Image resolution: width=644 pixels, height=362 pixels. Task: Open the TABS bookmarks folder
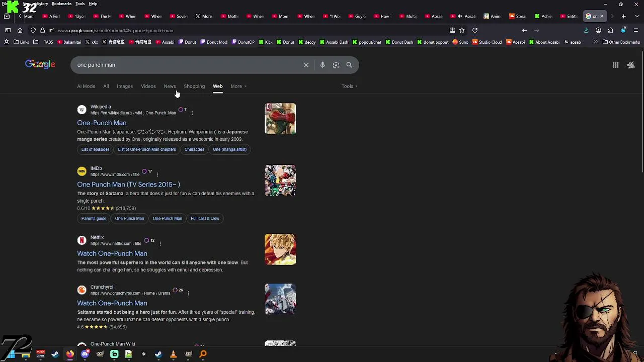tap(44, 42)
